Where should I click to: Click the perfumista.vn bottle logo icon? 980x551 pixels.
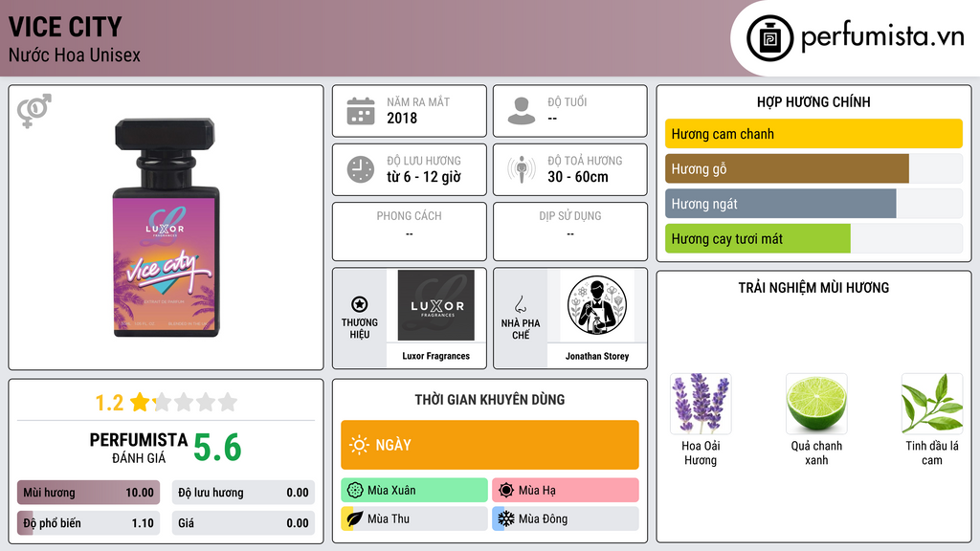click(x=769, y=38)
